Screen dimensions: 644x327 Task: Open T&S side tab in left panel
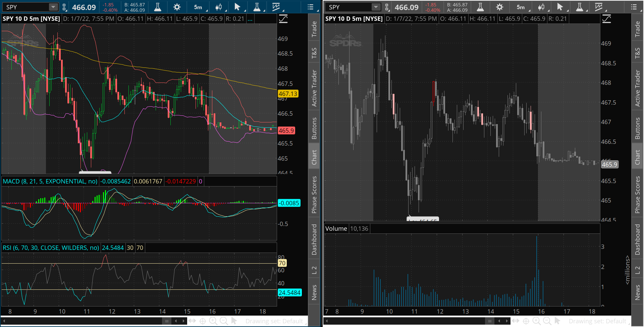pyautogui.click(x=314, y=53)
